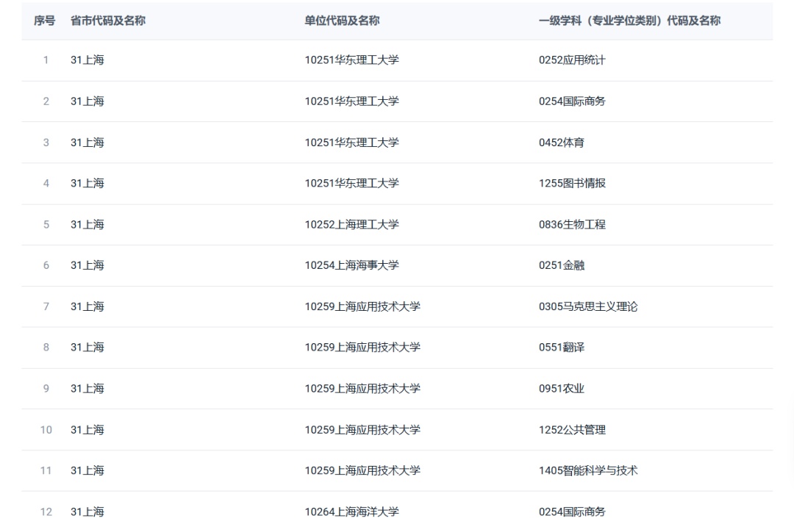The height and width of the screenshot is (532, 794).
Task: Click the 单位代码及名称 column header
Action: click(x=342, y=21)
